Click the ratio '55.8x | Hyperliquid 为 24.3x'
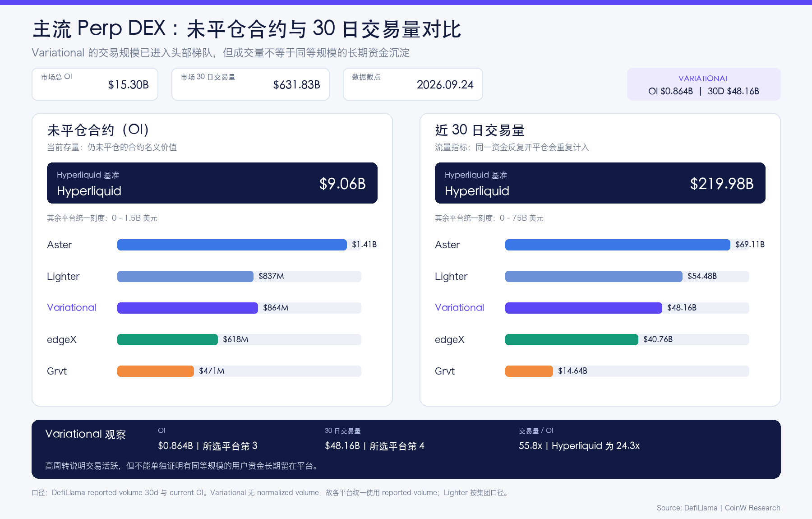This screenshot has height=519, width=812. pyautogui.click(x=579, y=446)
